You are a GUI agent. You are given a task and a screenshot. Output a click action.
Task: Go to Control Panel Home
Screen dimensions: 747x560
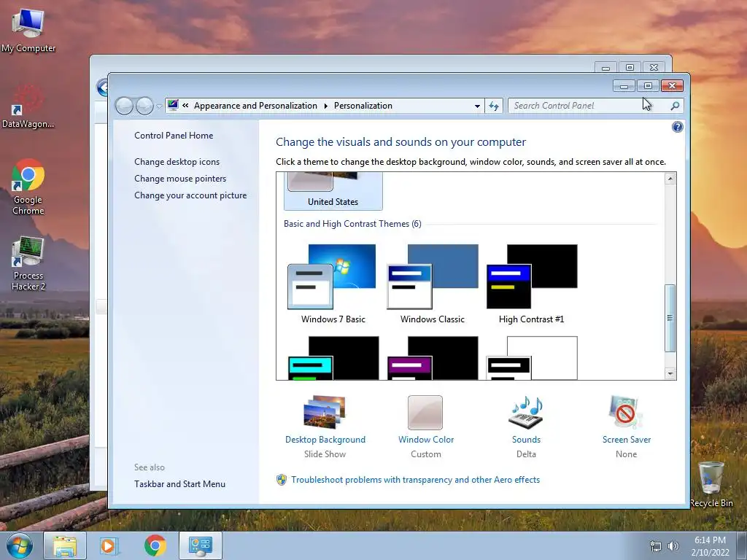(174, 135)
